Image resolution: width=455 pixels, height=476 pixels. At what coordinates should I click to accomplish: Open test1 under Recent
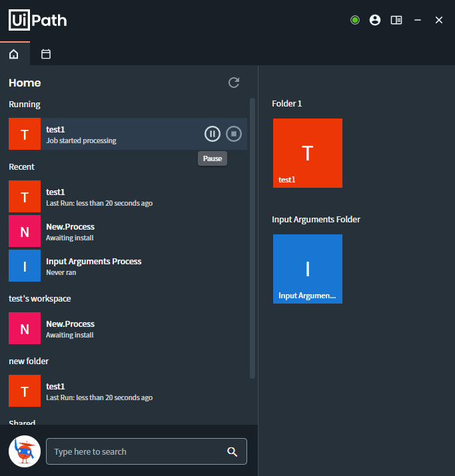[x=128, y=196]
